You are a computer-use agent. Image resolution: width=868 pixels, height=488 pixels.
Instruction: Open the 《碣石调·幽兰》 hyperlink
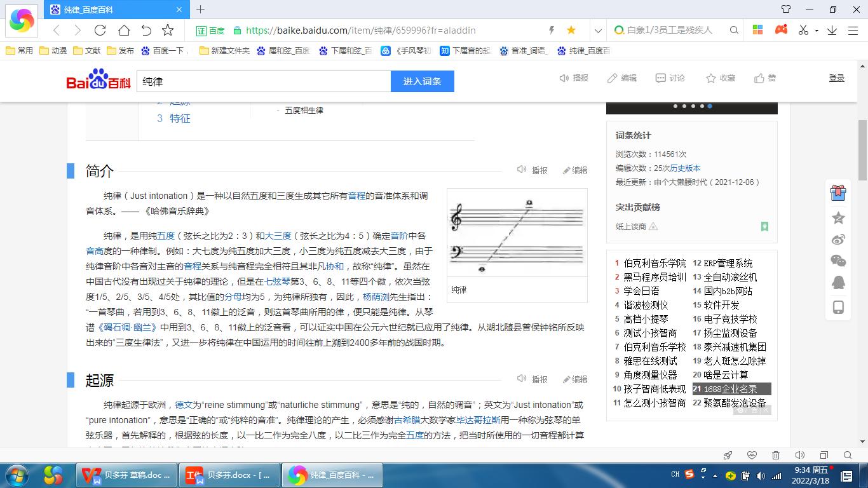coord(126,327)
